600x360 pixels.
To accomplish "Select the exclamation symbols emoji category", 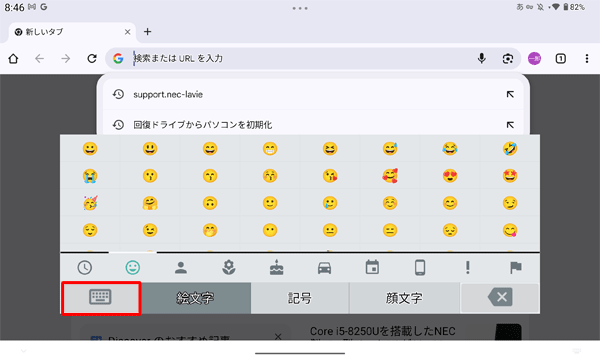I will [x=468, y=267].
